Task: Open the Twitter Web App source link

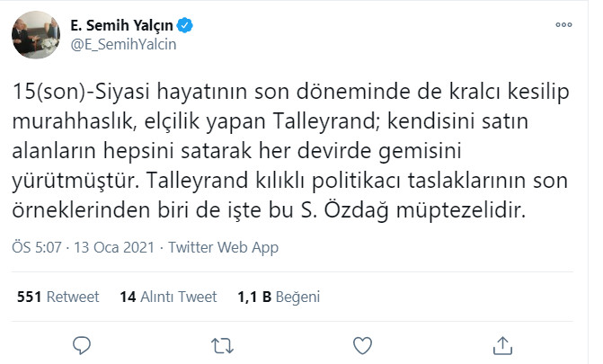Action: (x=223, y=246)
